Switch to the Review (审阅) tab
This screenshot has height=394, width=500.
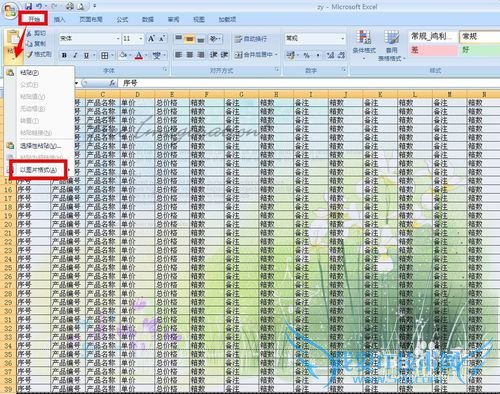pos(173,19)
